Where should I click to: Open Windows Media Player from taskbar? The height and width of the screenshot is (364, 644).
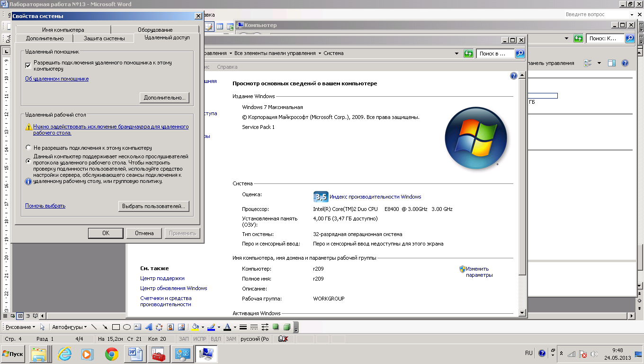click(x=88, y=354)
